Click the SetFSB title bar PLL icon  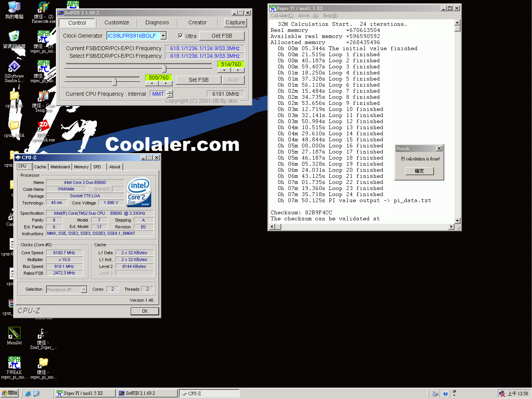61,13
